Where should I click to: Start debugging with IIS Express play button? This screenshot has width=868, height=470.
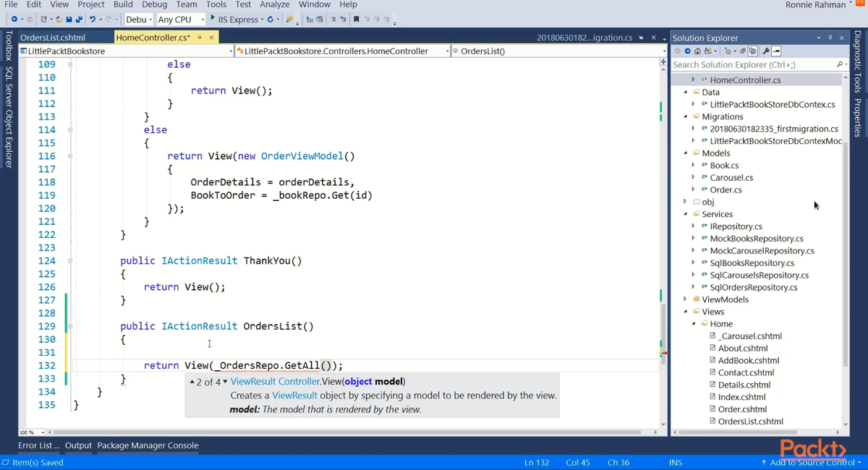pos(213,18)
